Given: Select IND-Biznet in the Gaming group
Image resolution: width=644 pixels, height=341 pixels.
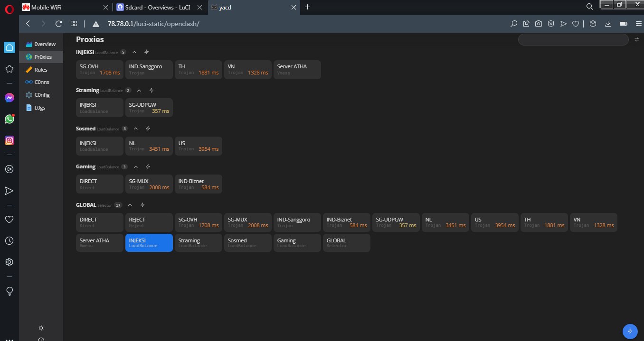Looking at the screenshot, I should [199, 184].
